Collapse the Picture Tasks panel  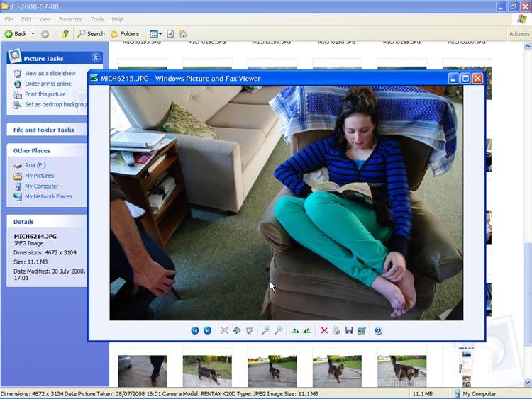click(x=96, y=58)
